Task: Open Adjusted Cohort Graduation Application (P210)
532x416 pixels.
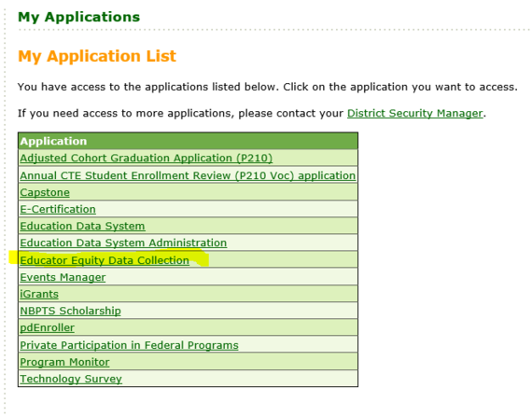Action: (x=147, y=159)
